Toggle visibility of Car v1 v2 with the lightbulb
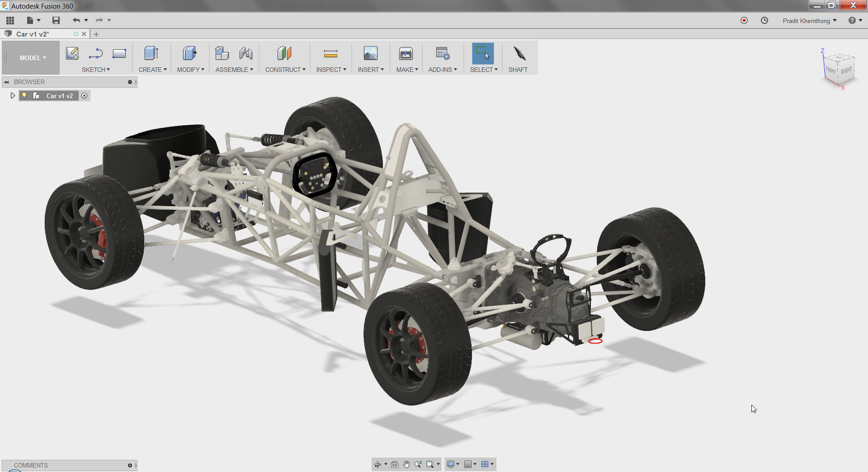The height and width of the screenshot is (472, 868). [x=24, y=95]
